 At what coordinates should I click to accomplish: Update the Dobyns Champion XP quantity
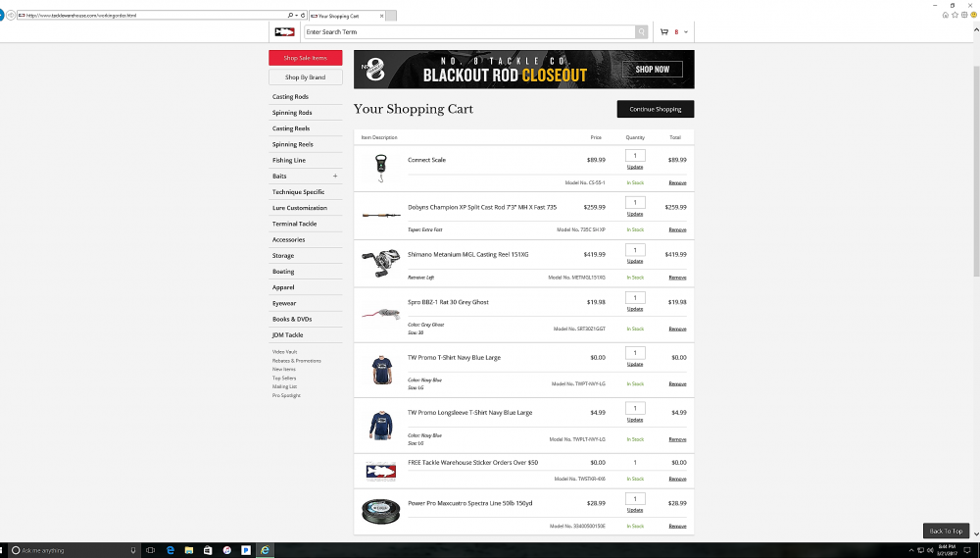(635, 214)
